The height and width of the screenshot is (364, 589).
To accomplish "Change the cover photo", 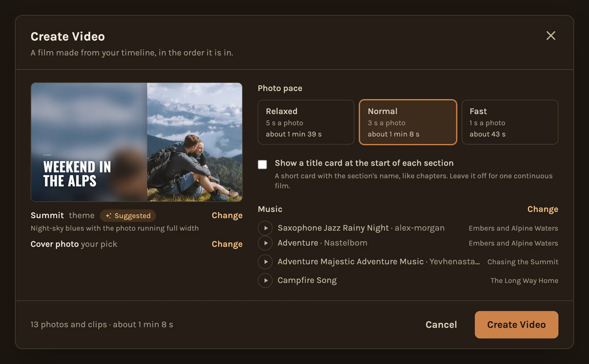I will (227, 244).
